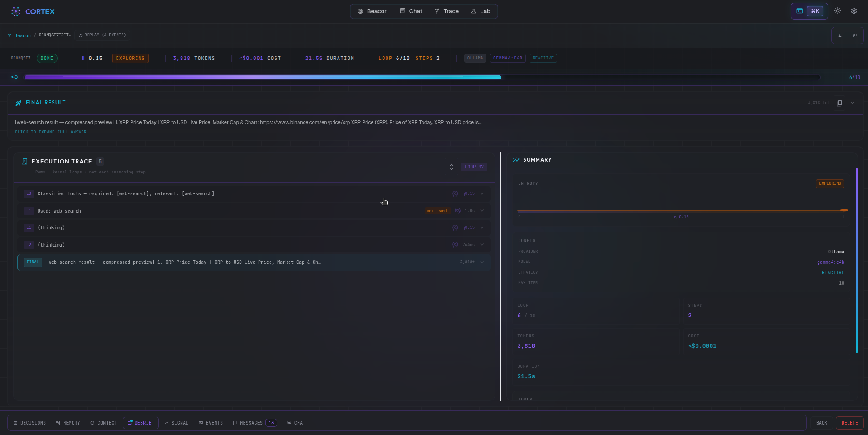The width and height of the screenshot is (868, 435).
Task: Expand the L0 classified tools row
Action: (482, 193)
